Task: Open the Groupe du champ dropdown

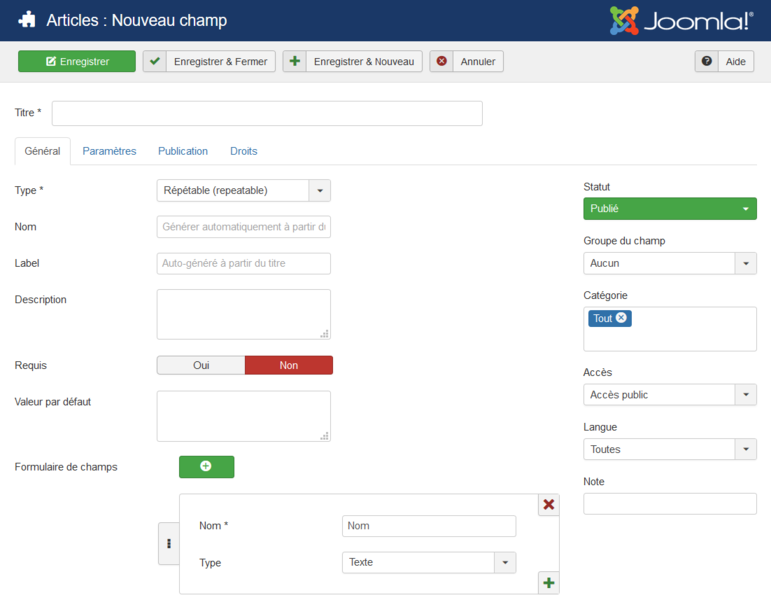Action: point(670,263)
